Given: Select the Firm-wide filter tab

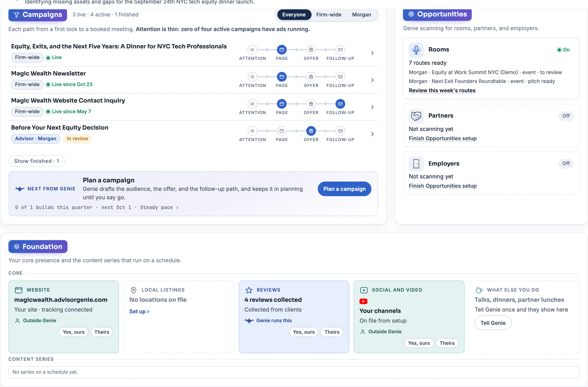Looking at the screenshot, I should pos(329,15).
